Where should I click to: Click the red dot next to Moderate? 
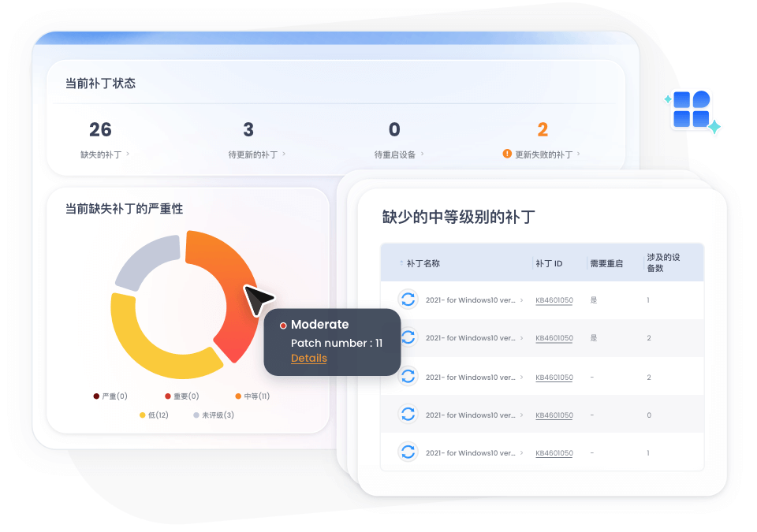coord(283,326)
